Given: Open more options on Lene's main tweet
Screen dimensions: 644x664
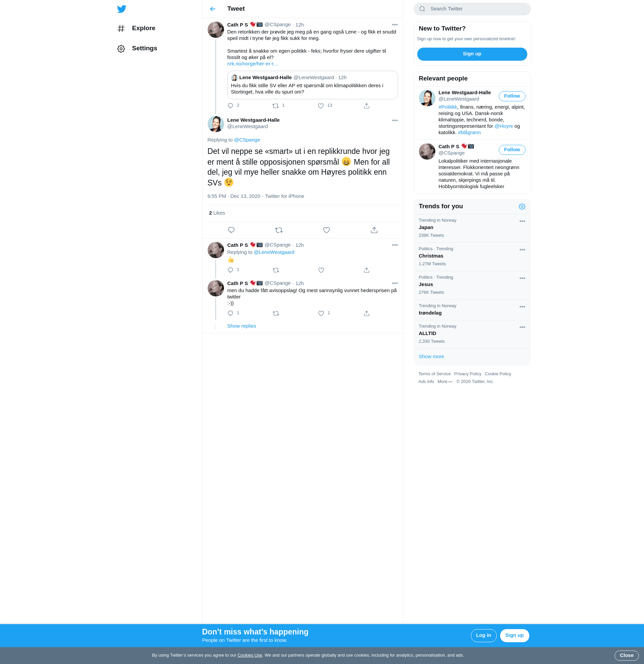Looking at the screenshot, I should (395, 121).
